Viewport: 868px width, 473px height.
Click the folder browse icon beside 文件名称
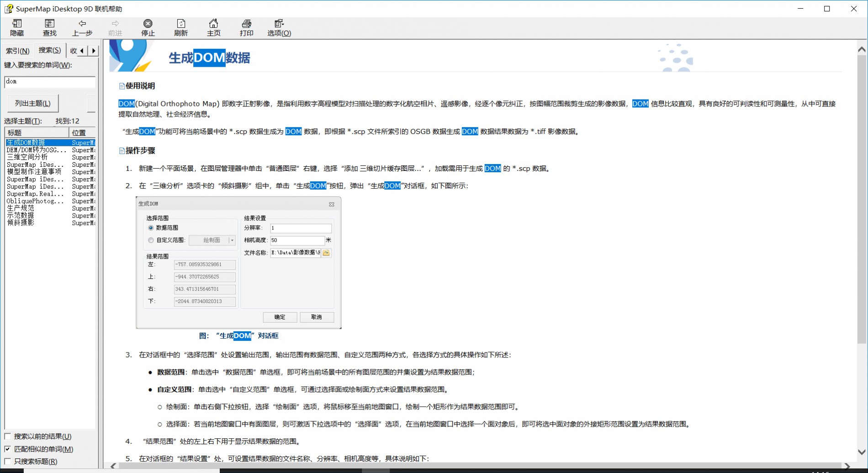[x=326, y=253]
